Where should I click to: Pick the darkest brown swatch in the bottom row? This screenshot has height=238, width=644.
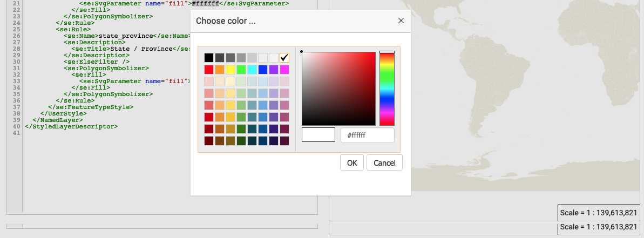click(x=220, y=141)
